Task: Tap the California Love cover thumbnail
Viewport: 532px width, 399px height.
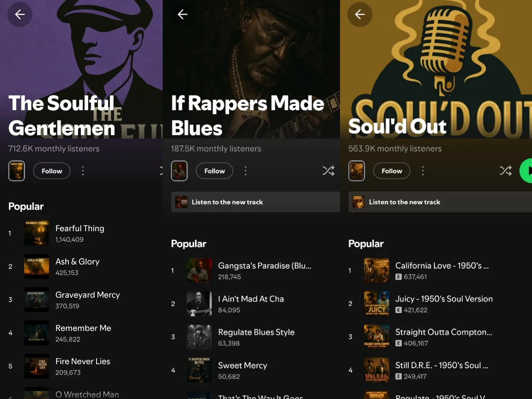Action: tap(376, 270)
